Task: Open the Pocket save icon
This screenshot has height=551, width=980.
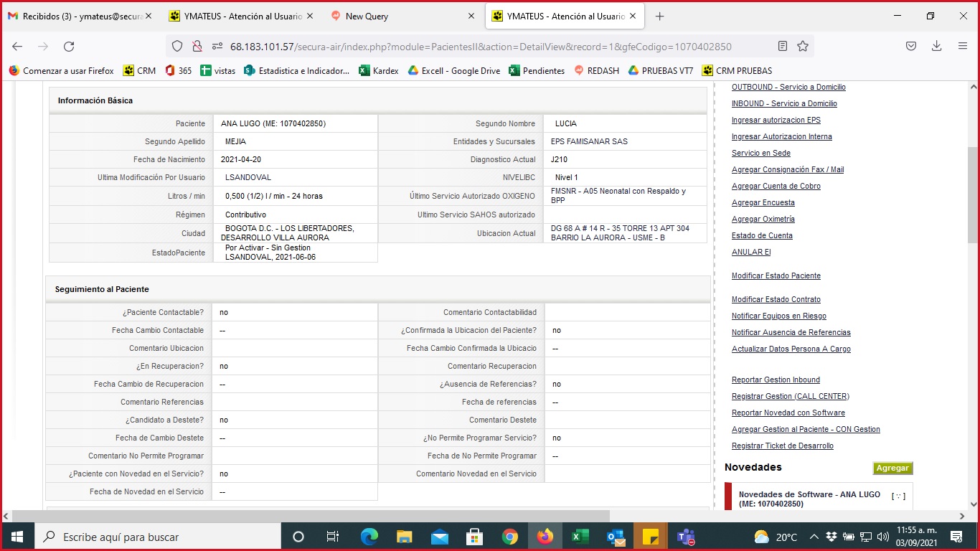Action: coord(911,47)
